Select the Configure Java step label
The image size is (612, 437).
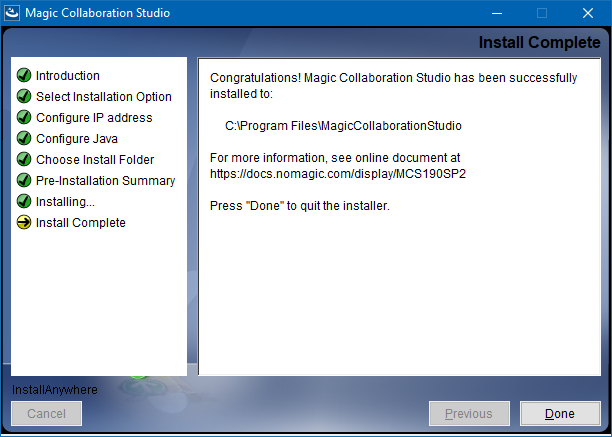(x=77, y=139)
